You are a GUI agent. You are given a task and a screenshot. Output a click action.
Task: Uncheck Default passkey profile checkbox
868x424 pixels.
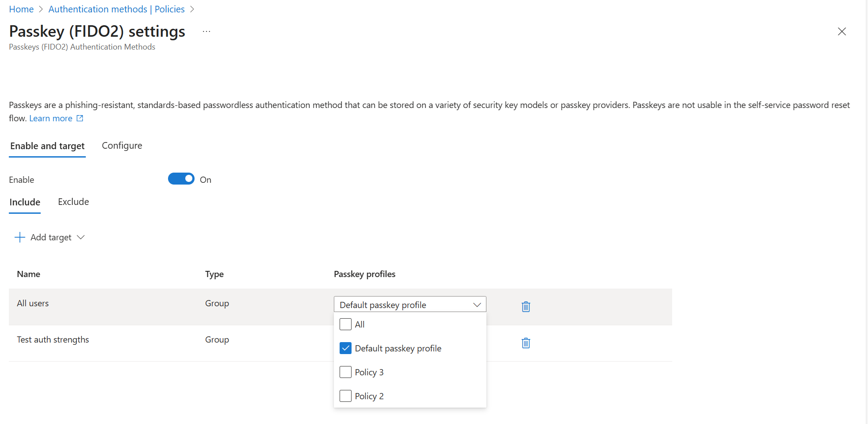click(x=345, y=348)
